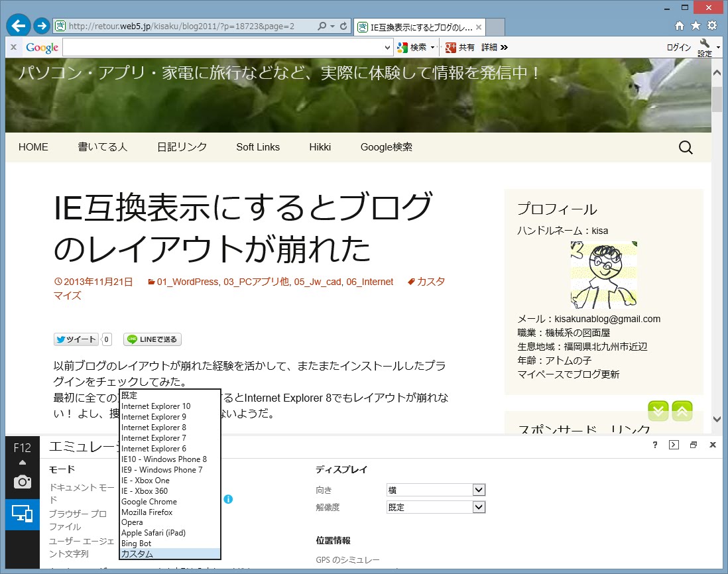
Task: Click the Google logo on toolbar
Action: 42,47
